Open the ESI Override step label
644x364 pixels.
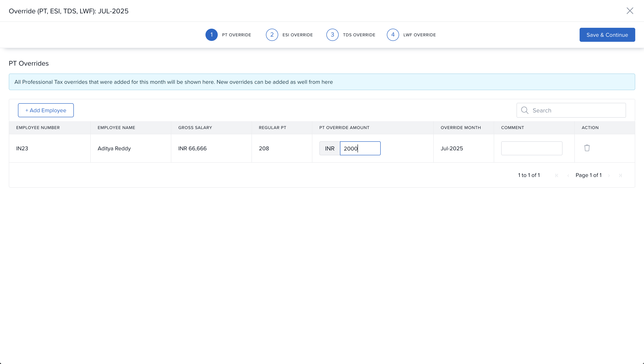pyautogui.click(x=297, y=35)
